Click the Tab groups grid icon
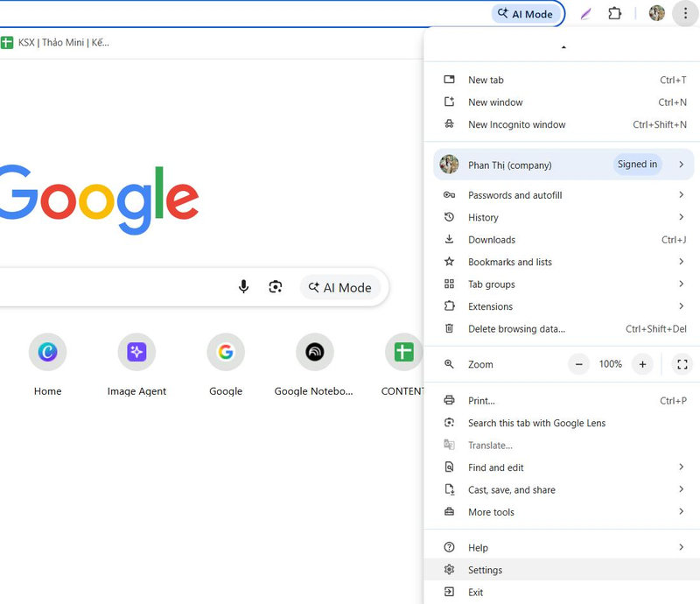This screenshot has height=604, width=700. pos(449,284)
